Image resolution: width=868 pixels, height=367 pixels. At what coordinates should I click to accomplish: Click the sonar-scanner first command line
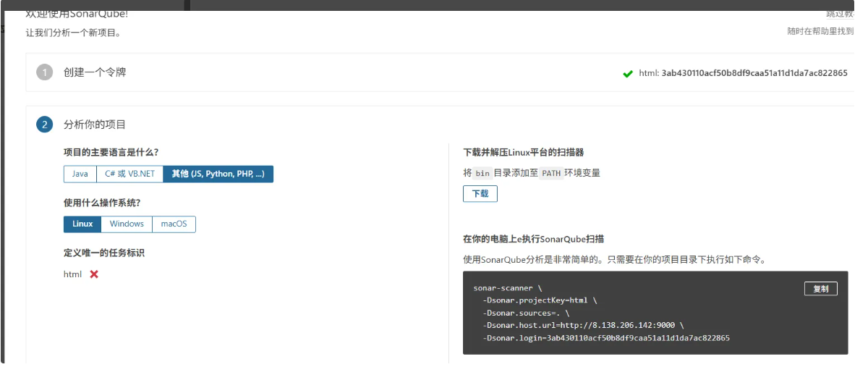(x=508, y=288)
